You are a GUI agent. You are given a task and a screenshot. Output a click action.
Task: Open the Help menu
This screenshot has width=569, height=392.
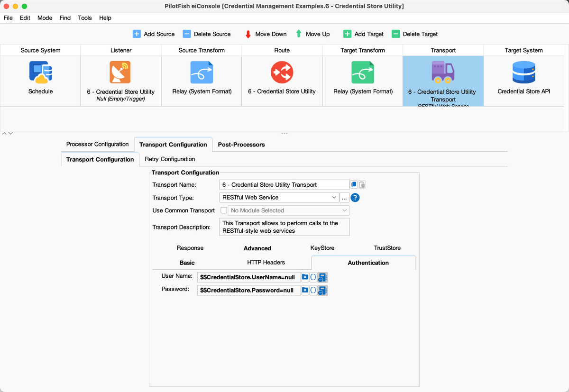pyautogui.click(x=105, y=18)
